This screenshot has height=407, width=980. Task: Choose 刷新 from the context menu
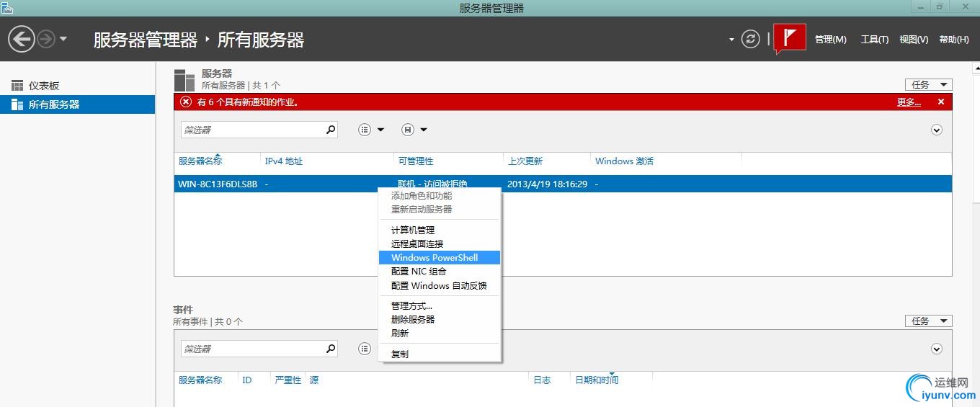click(x=440, y=334)
